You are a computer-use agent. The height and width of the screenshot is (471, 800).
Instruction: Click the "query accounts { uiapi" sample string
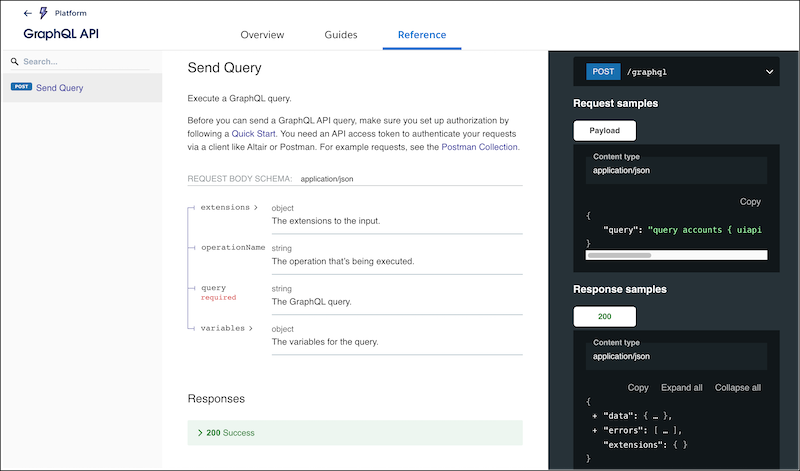click(x=705, y=230)
